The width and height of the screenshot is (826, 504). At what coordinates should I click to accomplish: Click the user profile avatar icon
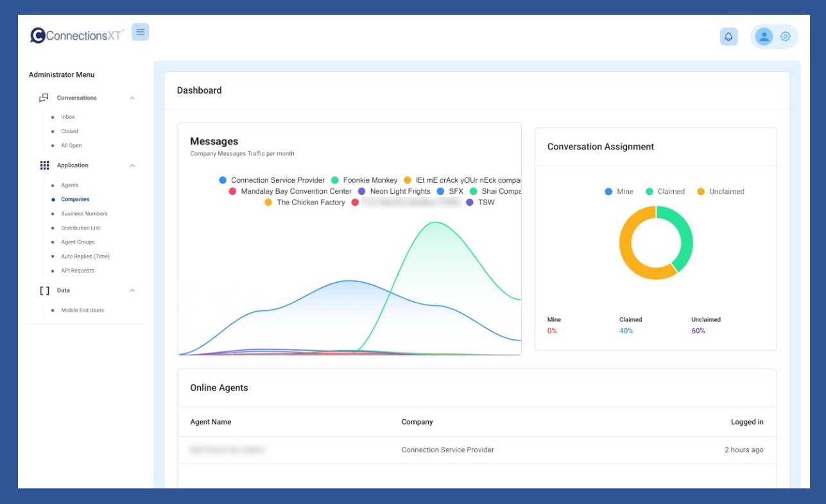764,37
